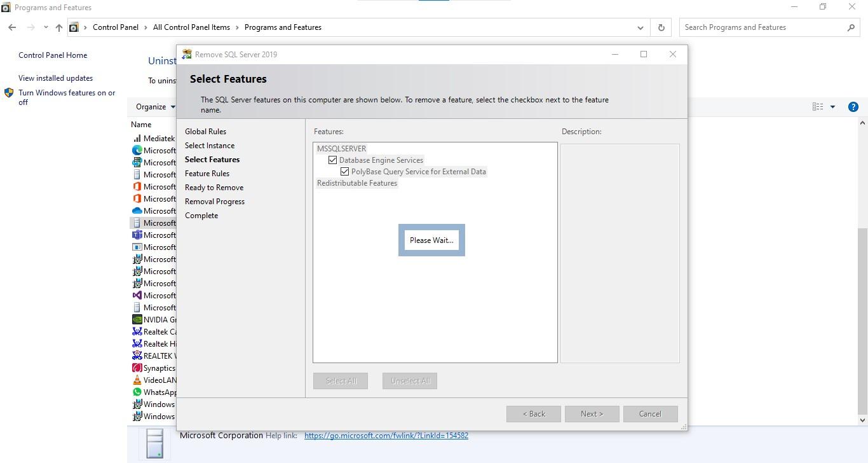Click the Next button

pos(592,414)
